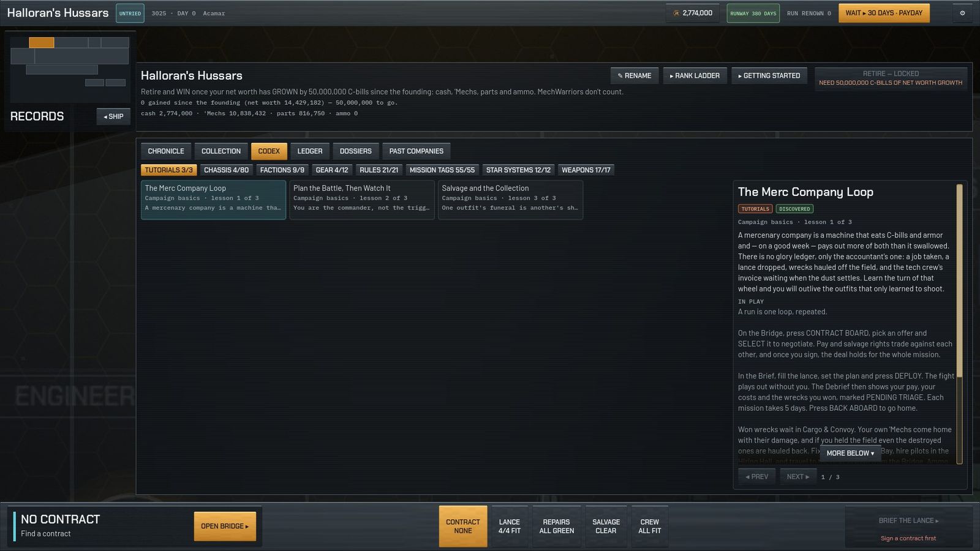Click MORE BELOW to reveal more text
The width and height of the screenshot is (980, 551).
tap(850, 454)
